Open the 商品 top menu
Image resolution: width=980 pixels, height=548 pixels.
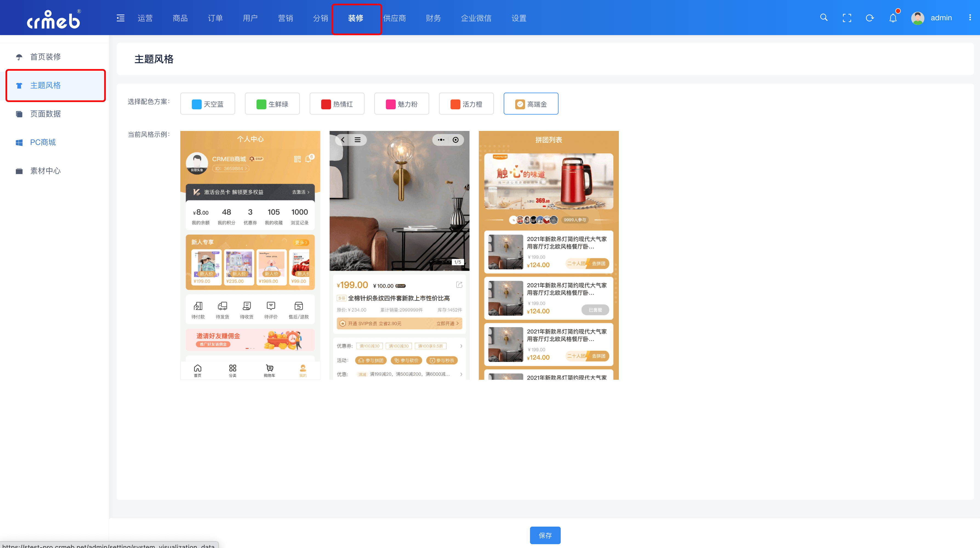tap(180, 18)
